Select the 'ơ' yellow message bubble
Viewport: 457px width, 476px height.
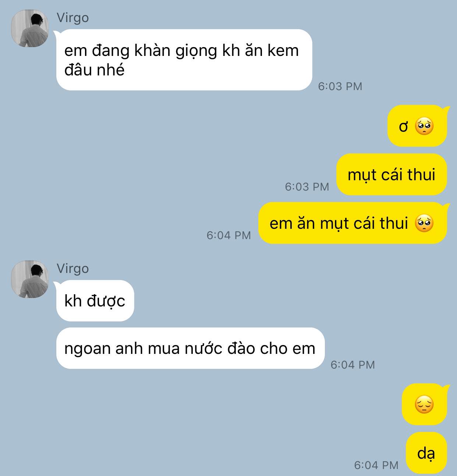click(417, 126)
